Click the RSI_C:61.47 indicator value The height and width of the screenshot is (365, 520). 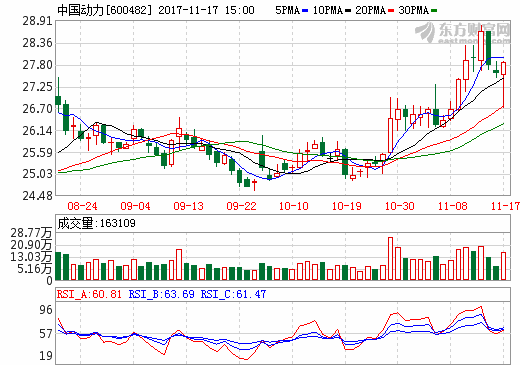233,294
